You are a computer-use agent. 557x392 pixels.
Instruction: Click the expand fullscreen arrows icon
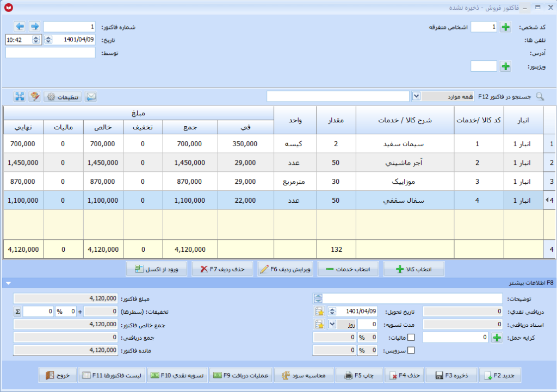click(x=20, y=97)
